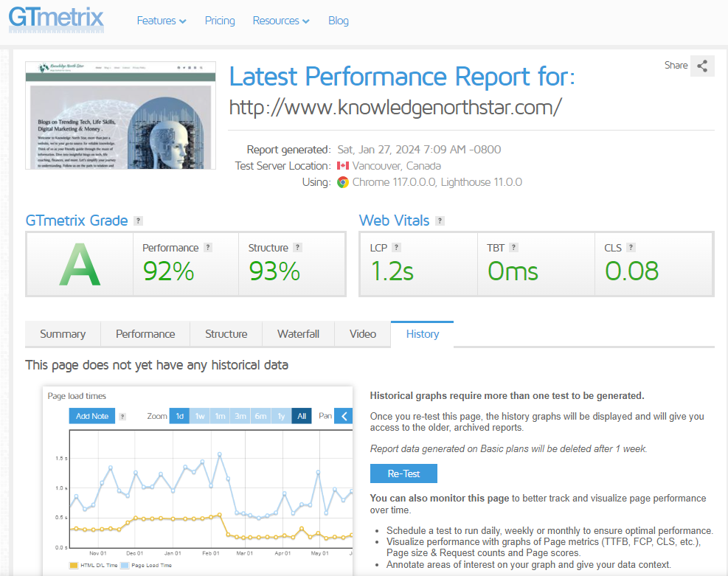Open help icon beside LCP
This screenshot has width=728, height=576.
[397, 247]
